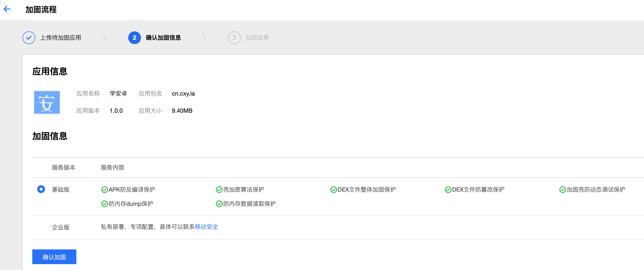Screen dimensions: 644x270
Task: Click green check beside DEX文件整体加固保护
Action: (x=333, y=190)
